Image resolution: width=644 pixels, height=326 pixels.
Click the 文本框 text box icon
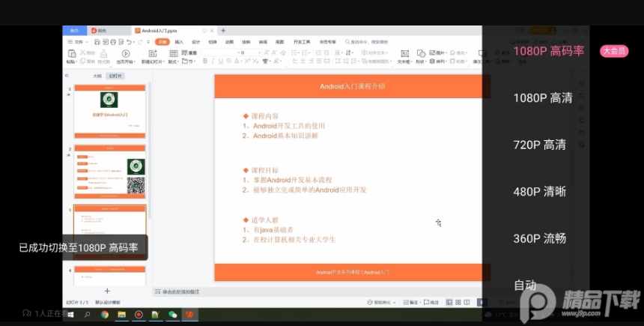[404, 53]
